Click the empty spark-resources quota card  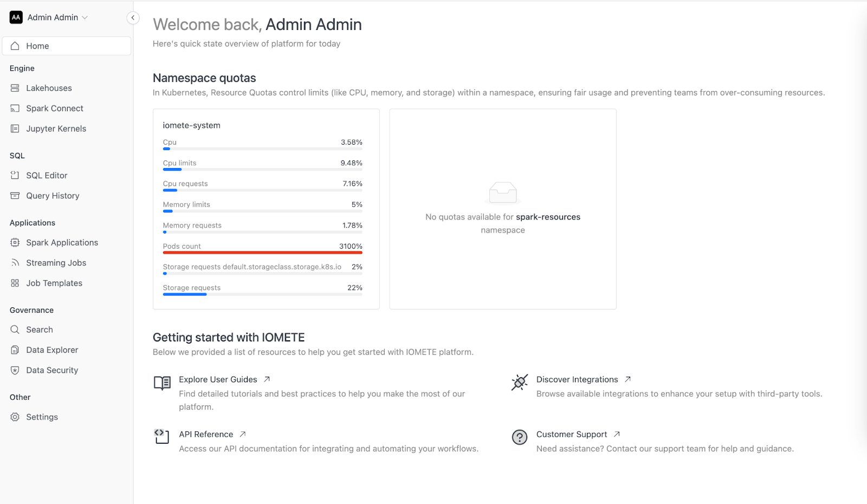[x=503, y=209]
